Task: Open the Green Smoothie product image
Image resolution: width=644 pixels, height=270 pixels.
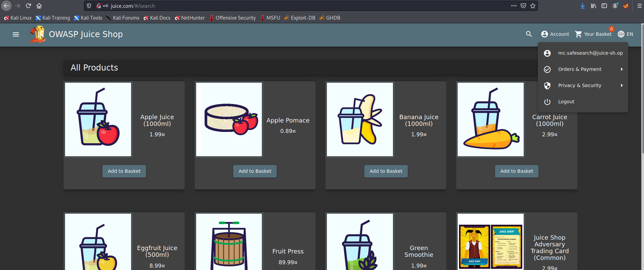Action: pos(360,242)
